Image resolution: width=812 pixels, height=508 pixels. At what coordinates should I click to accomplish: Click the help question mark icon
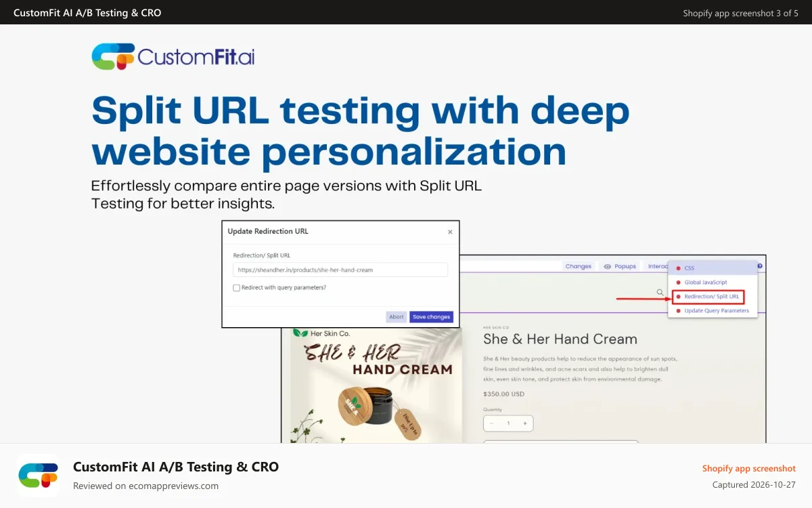click(760, 266)
